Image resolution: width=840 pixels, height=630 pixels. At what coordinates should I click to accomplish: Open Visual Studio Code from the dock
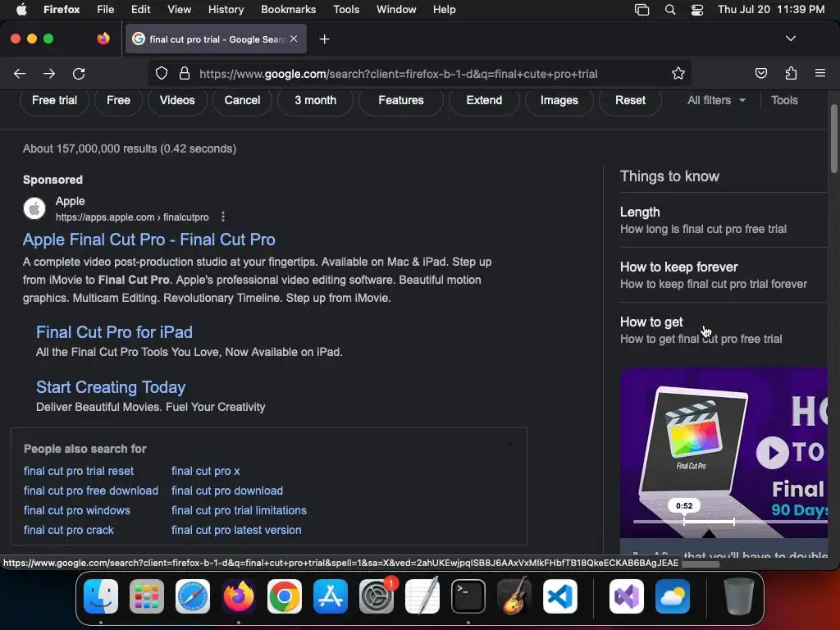pyautogui.click(x=560, y=596)
